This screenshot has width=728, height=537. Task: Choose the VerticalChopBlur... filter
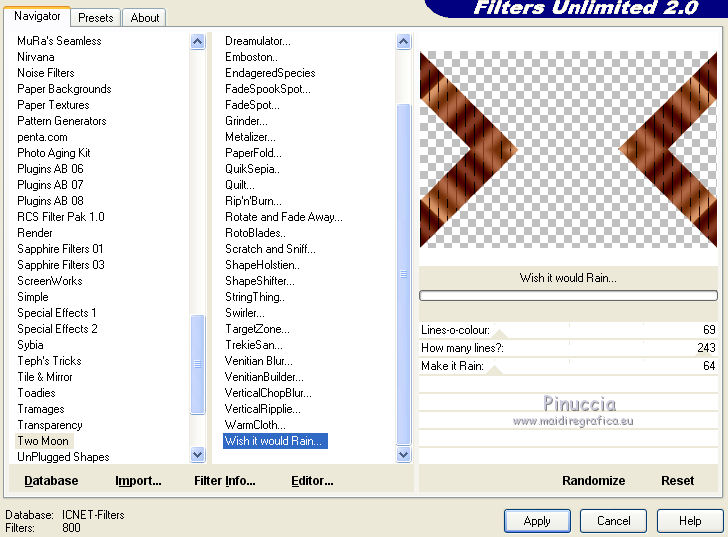[268, 393]
